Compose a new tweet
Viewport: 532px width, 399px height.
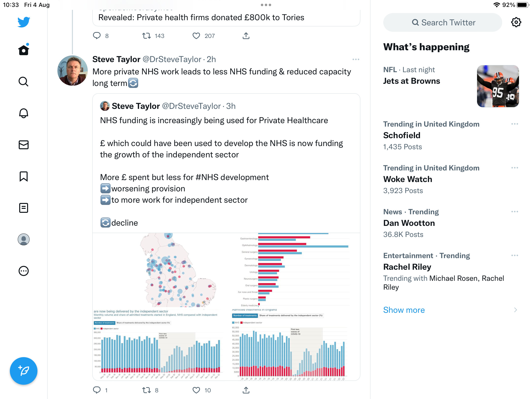coord(24,371)
